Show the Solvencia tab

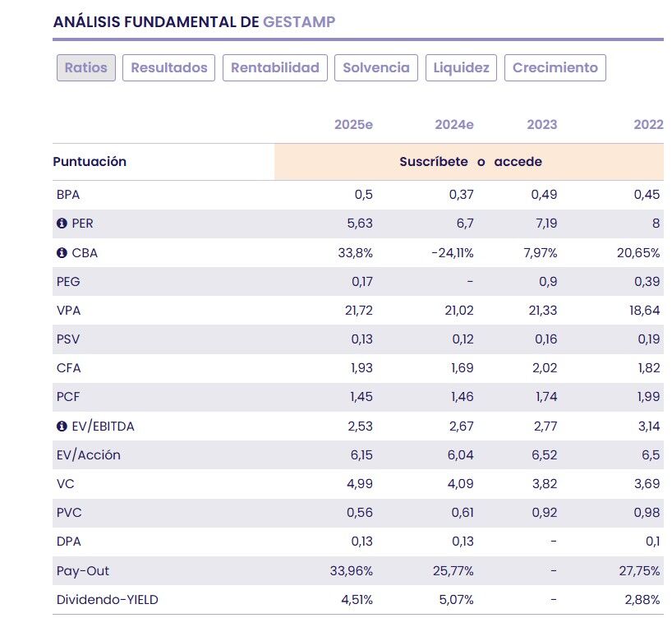click(x=376, y=67)
